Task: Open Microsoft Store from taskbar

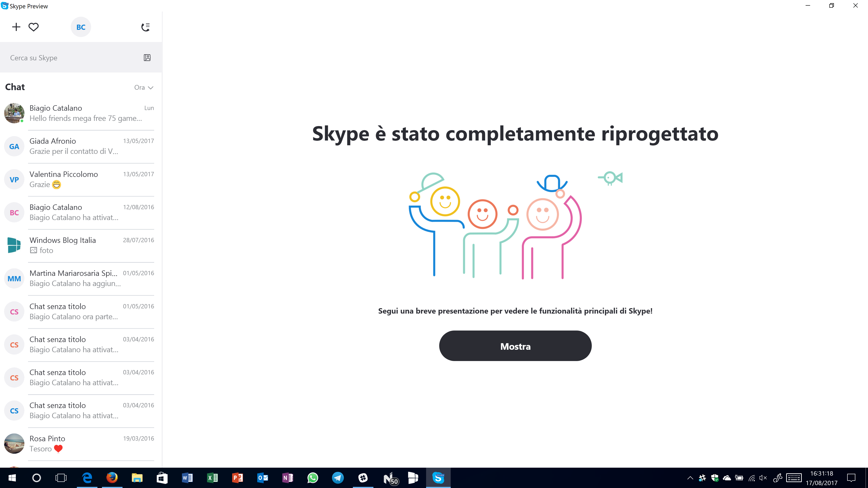Action: pos(162,478)
